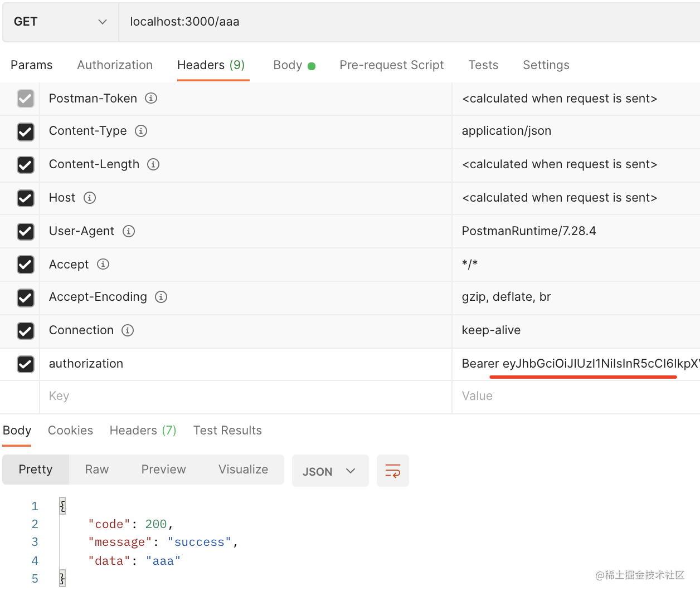Click info icon next to Content-Type

(x=141, y=131)
